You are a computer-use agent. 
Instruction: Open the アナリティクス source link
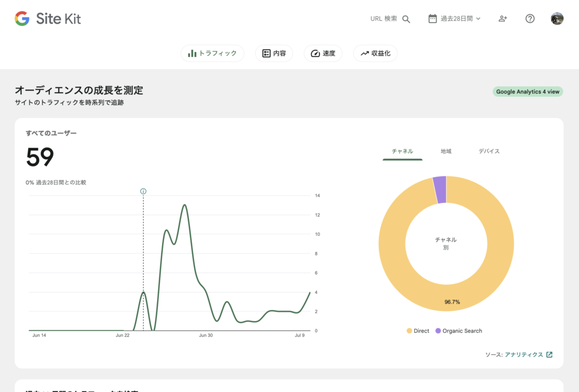click(x=524, y=355)
